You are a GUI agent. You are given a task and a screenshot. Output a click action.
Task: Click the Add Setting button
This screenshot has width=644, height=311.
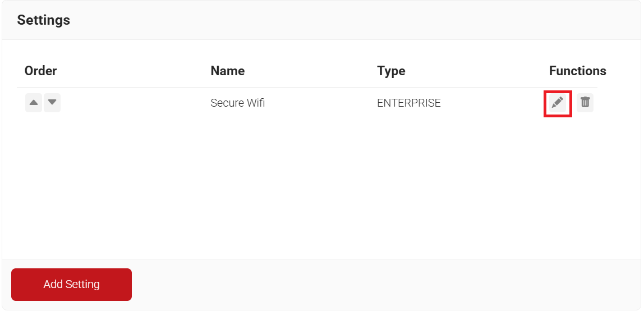[x=71, y=285]
